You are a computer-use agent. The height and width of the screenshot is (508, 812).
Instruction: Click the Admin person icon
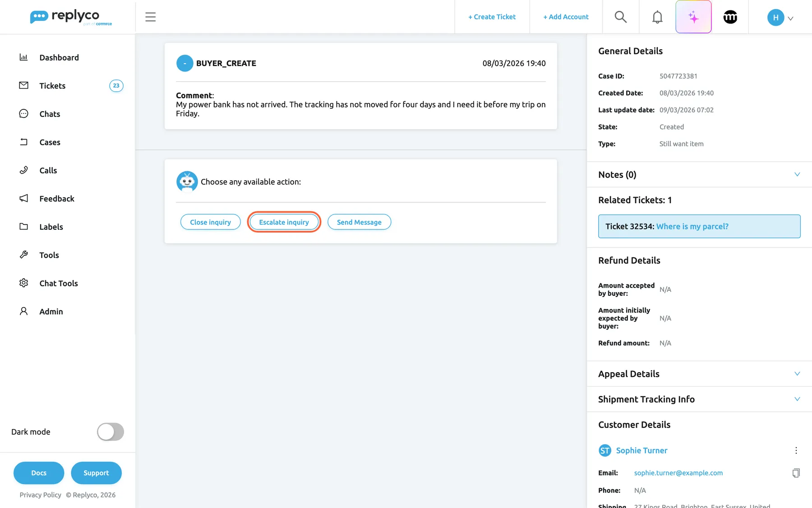coord(24,311)
